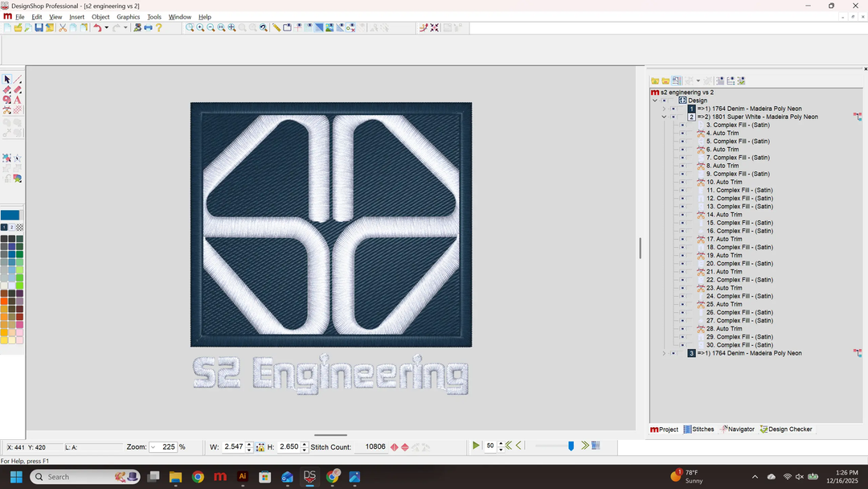Viewport: 868px width, 489px height.
Task: Toggle visibility box for 1801 Super White color
Action: pyautogui.click(x=674, y=117)
